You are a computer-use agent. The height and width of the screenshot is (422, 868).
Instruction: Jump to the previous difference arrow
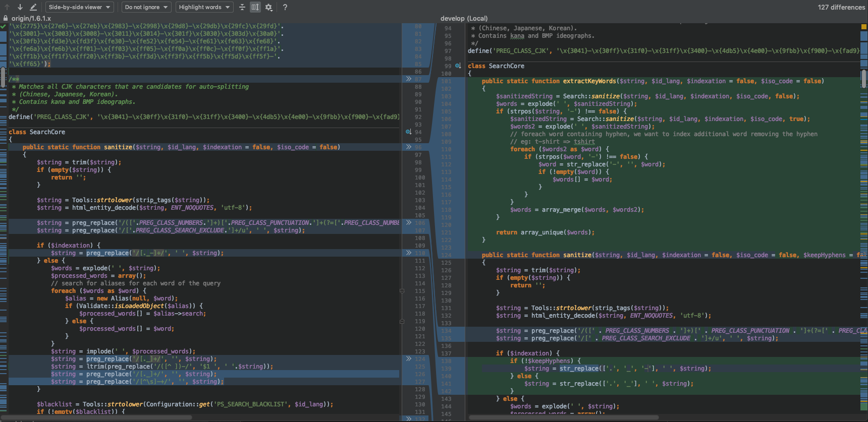click(7, 7)
